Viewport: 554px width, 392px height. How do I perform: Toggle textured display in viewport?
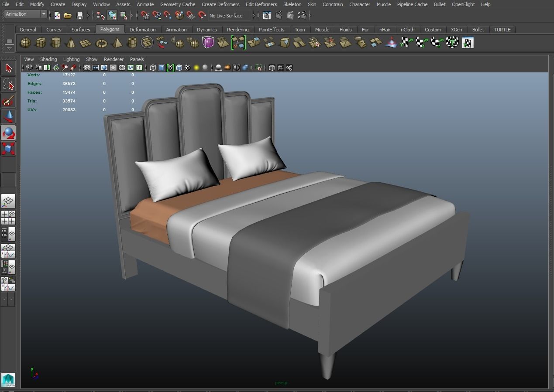tap(187, 68)
